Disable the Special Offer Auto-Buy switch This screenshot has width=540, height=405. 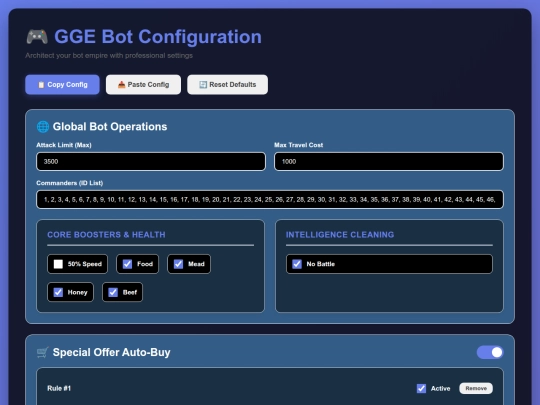490,352
